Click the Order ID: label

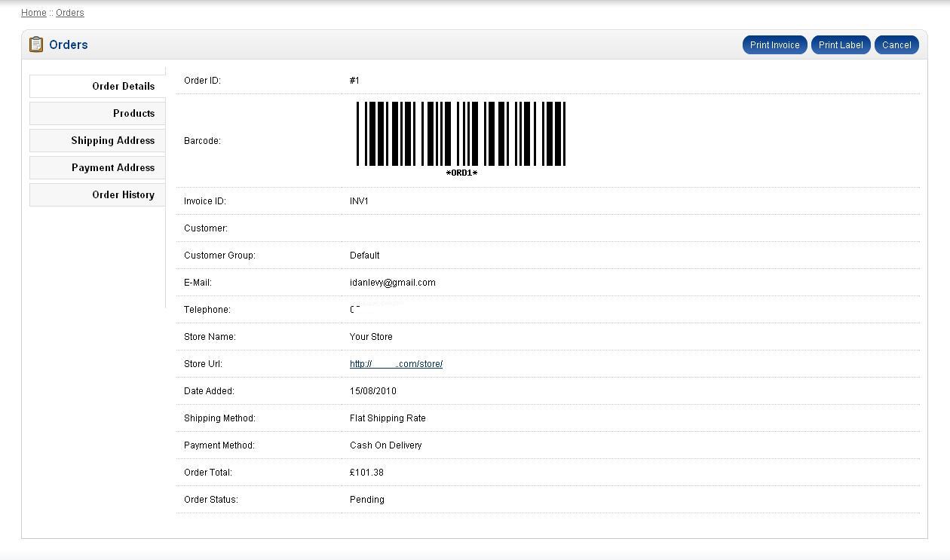tap(202, 81)
